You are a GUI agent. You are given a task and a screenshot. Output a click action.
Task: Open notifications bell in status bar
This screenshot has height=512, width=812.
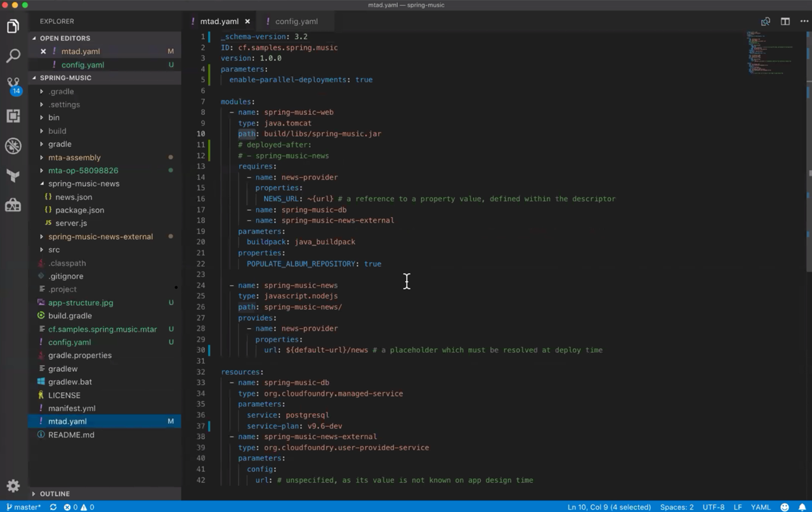802,507
